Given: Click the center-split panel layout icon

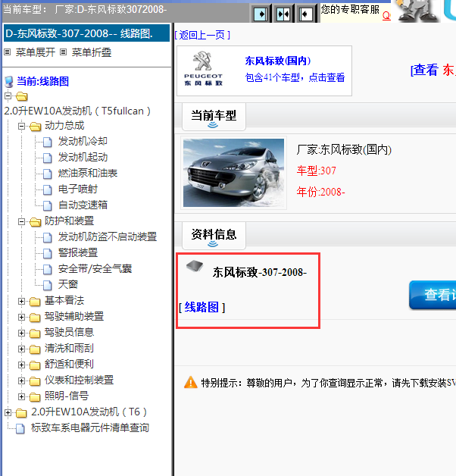Looking at the screenshot, I should 283,14.
